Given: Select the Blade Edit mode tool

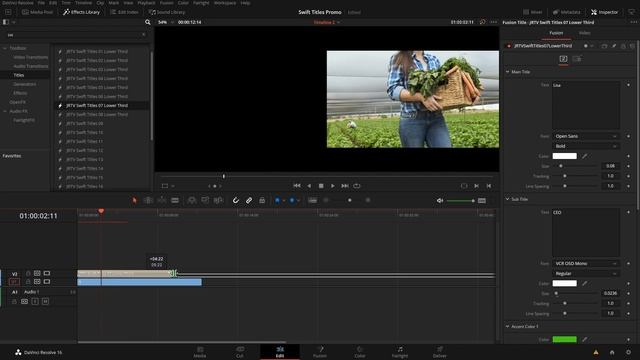Looking at the screenshot, I should 175,200.
